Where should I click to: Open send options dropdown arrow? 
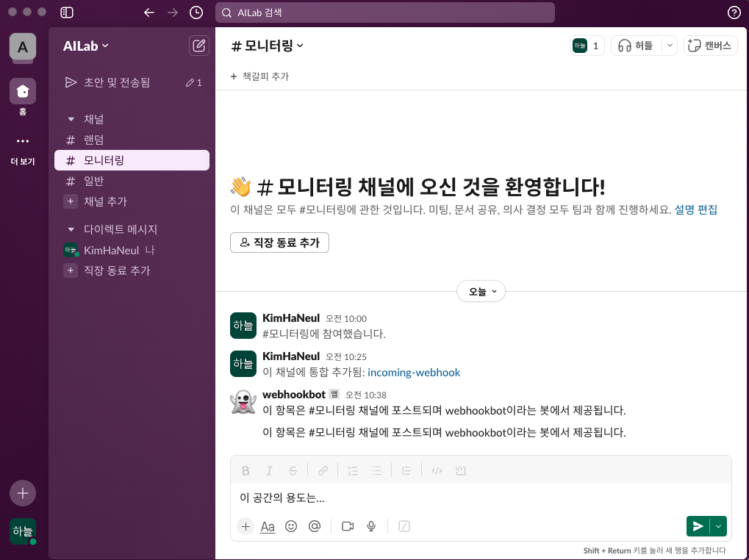pos(718,526)
